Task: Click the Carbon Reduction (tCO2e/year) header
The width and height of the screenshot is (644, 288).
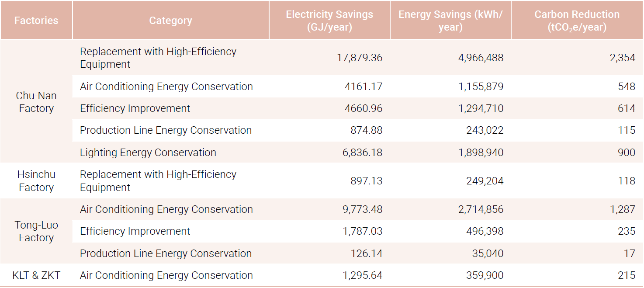Action: [577, 21]
